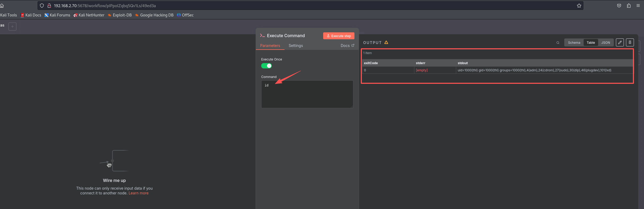
Task: Switch output view to JSON
Action: click(x=605, y=42)
